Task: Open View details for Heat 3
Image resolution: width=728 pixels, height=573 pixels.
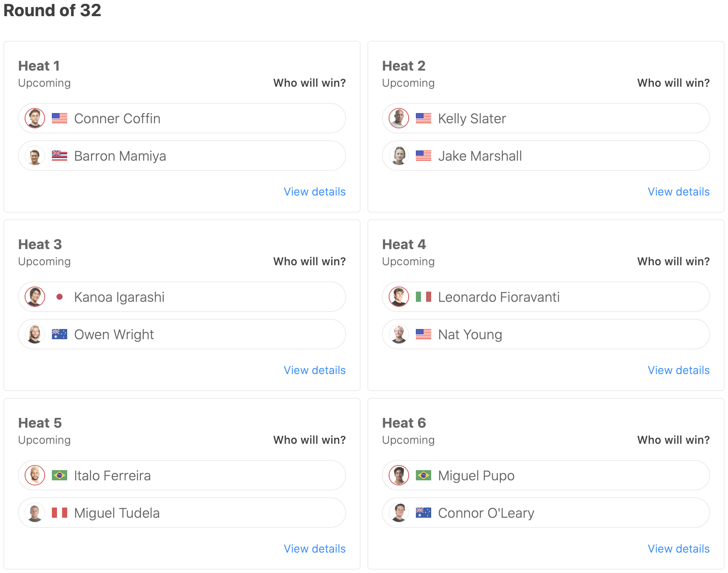Action: 315,370
